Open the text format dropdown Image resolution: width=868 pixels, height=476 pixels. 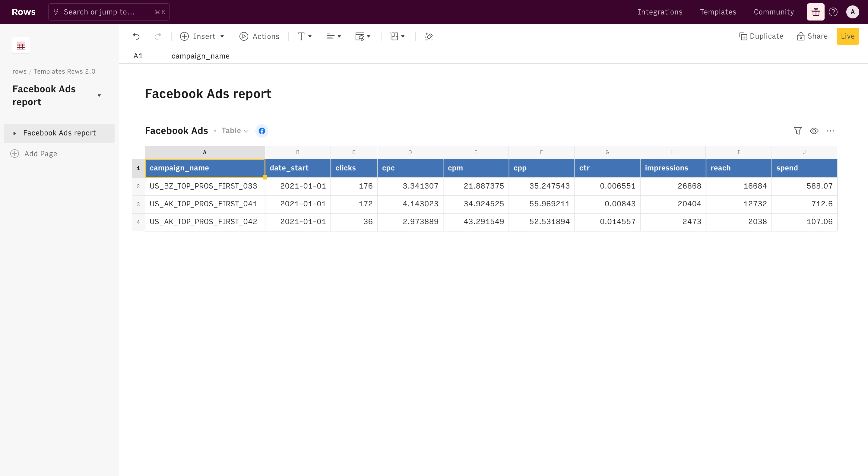[305, 36]
